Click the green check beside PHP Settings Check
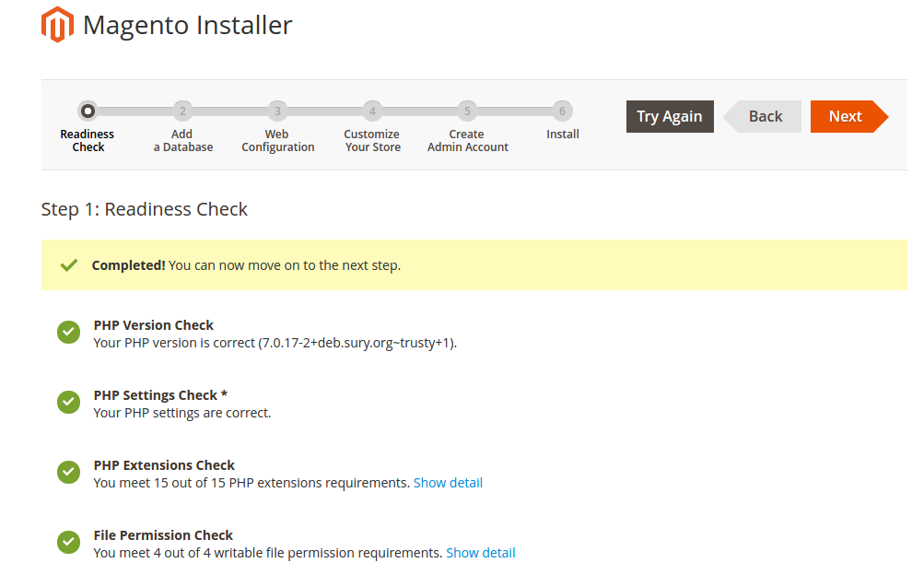The width and height of the screenshot is (924, 563). tap(68, 403)
